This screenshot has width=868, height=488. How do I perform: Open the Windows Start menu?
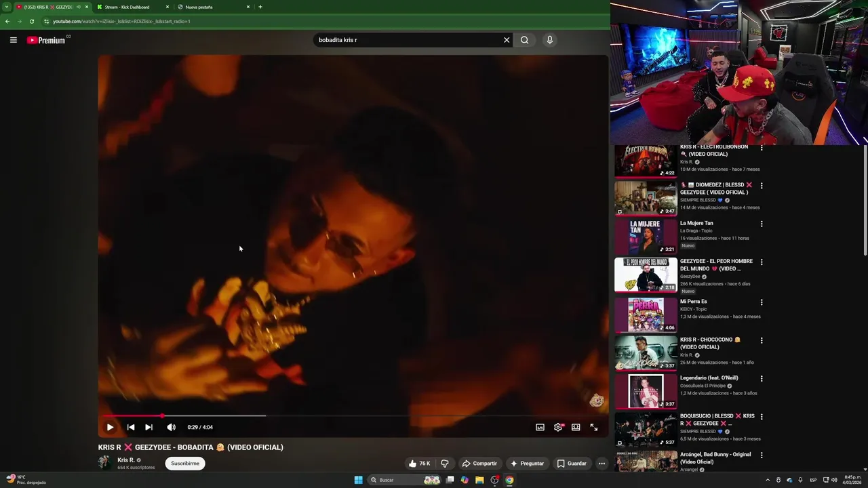[x=358, y=480]
